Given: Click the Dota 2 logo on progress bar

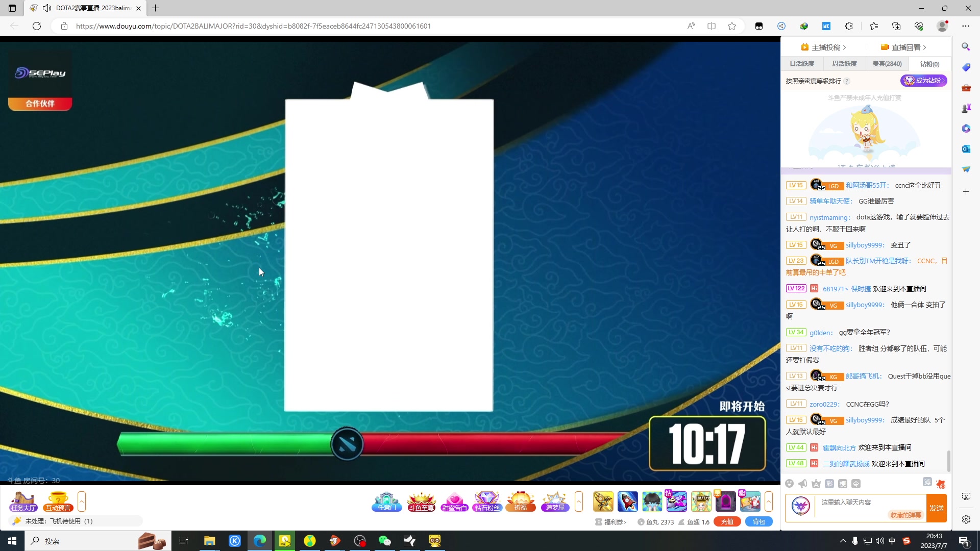Looking at the screenshot, I should click(347, 444).
